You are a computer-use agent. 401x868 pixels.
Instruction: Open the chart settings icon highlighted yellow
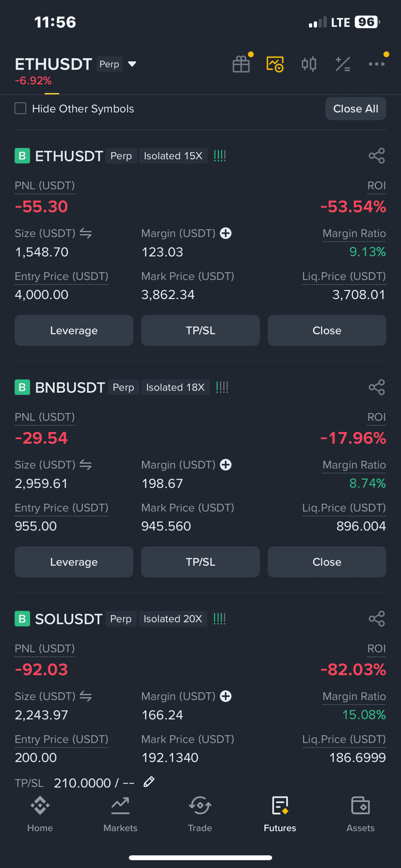(275, 64)
